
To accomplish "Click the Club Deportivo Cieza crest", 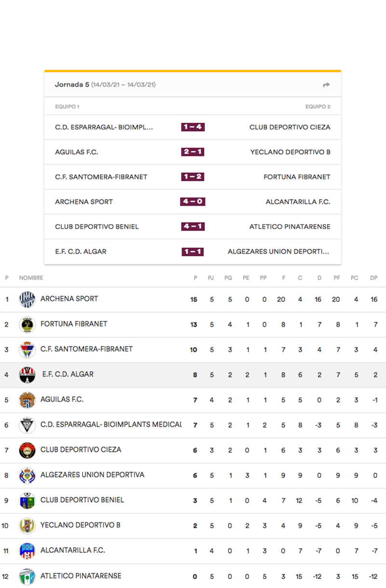I will pos(27,450).
